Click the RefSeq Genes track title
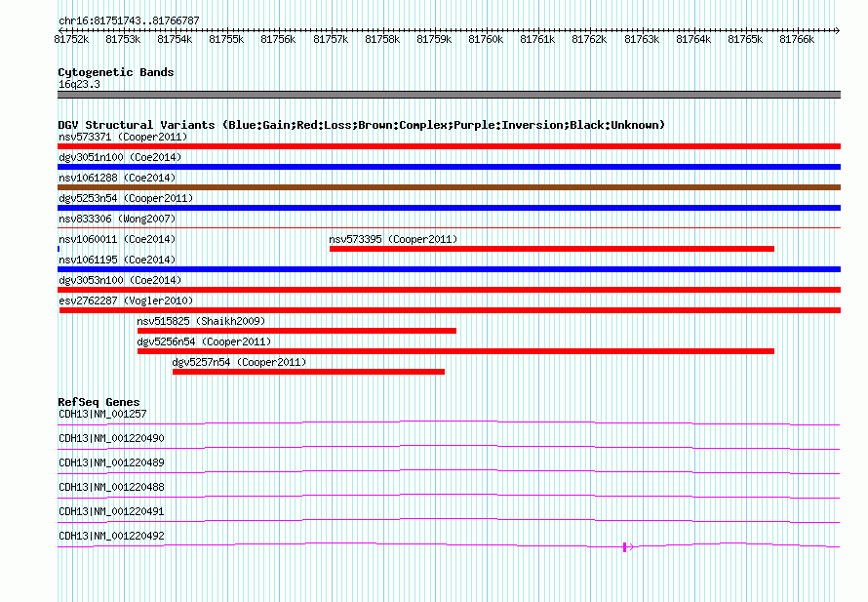Image resolution: width=868 pixels, height=602 pixels. [99, 402]
